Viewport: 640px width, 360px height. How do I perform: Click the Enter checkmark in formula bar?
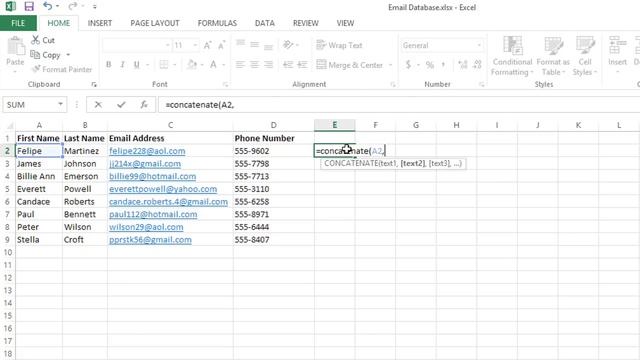click(x=121, y=105)
